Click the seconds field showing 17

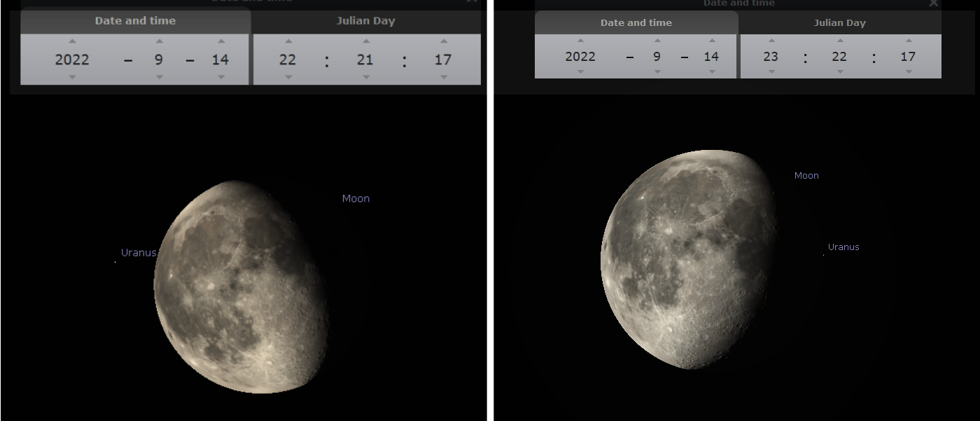coord(443,60)
